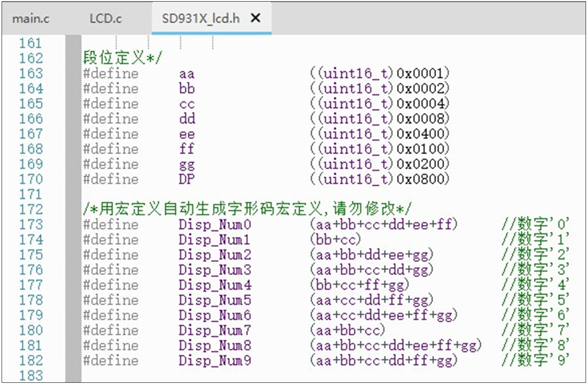This screenshot has width=588, height=384.
Task: Click line number 183 in gutter
Action: pyautogui.click(x=31, y=375)
